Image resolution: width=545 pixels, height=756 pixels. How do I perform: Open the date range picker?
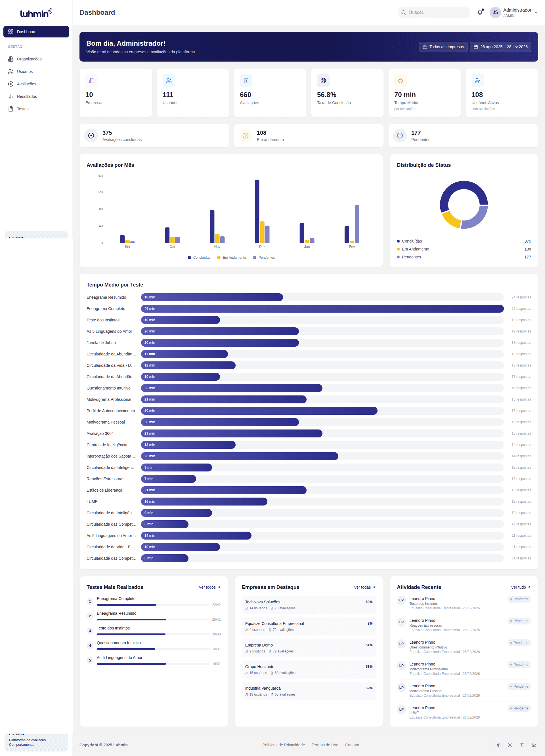(x=500, y=47)
